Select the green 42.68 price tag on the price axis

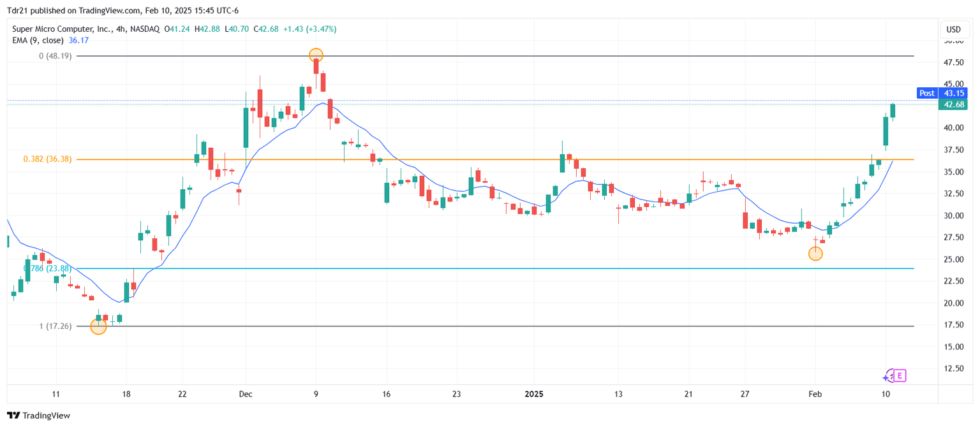(953, 105)
